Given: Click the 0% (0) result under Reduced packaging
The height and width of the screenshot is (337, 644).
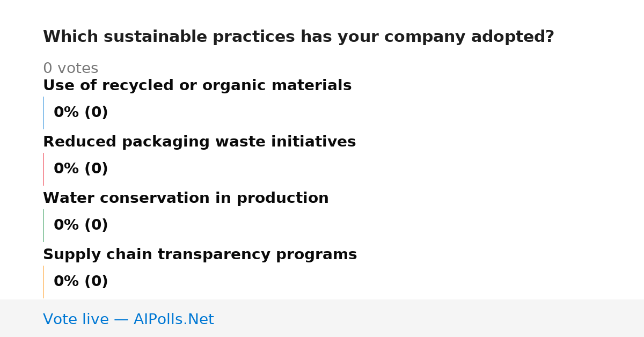Looking at the screenshot, I should point(81,169).
